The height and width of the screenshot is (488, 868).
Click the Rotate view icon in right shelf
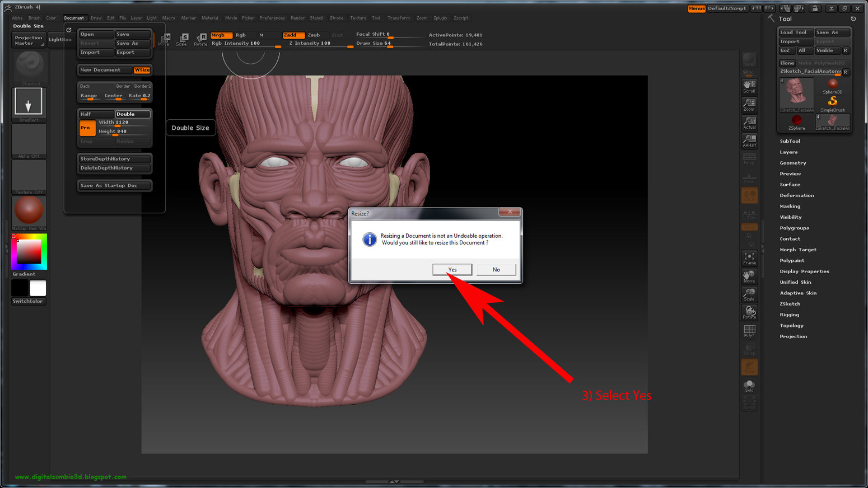pos(749,312)
